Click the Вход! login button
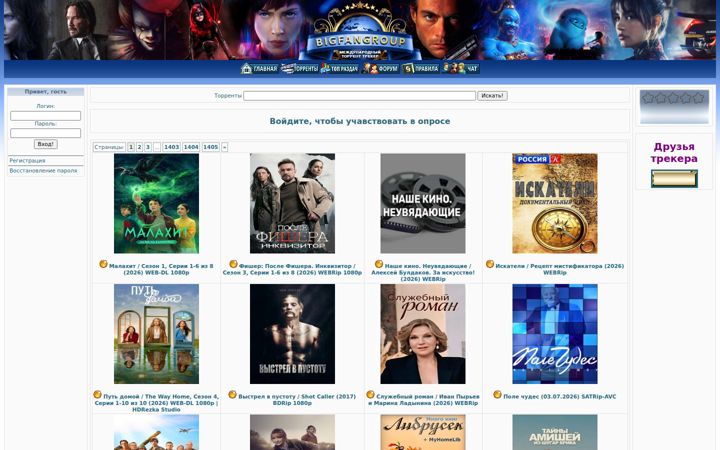 [45, 144]
